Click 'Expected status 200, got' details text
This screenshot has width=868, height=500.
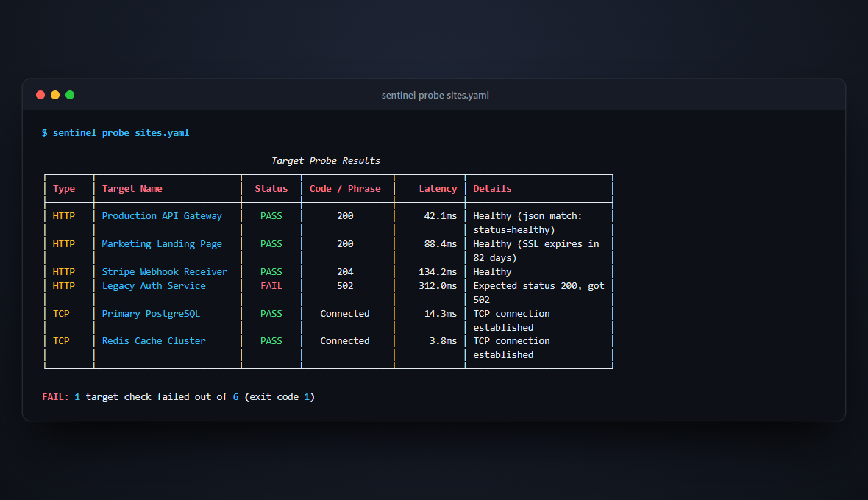538,286
